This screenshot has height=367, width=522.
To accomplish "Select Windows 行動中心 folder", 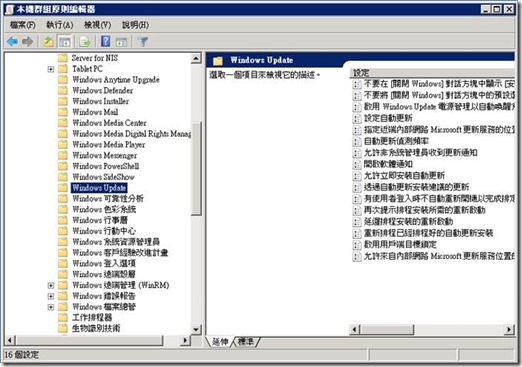I will (x=104, y=231).
